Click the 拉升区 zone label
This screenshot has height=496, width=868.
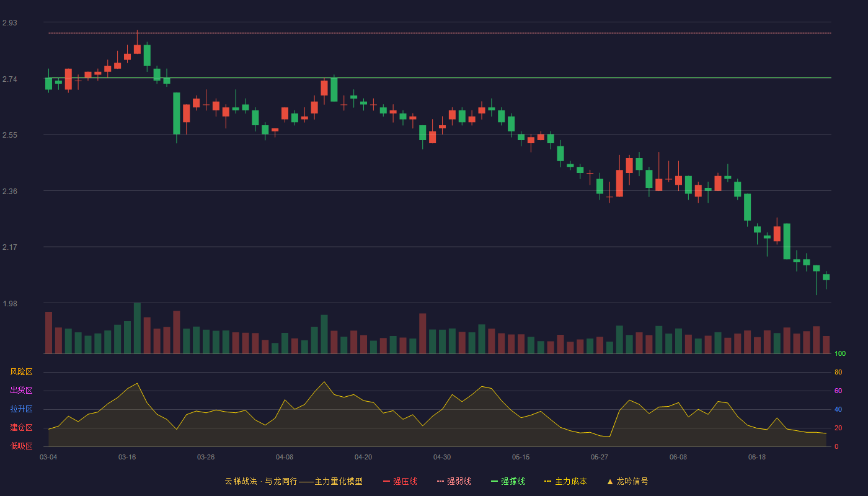[x=21, y=409]
